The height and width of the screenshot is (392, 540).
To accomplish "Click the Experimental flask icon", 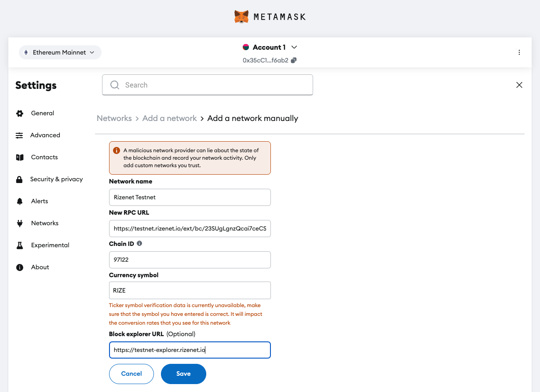I will tap(19, 245).
